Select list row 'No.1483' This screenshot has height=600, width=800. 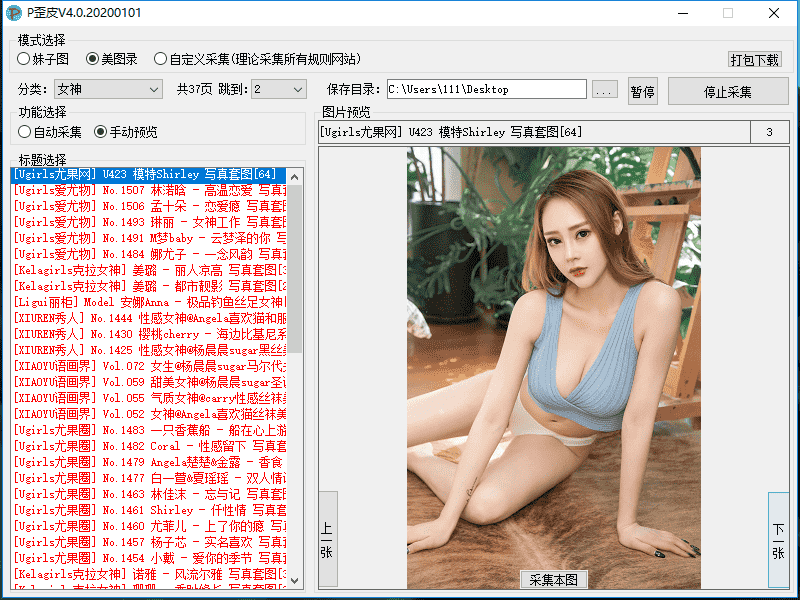click(x=148, y=430)
